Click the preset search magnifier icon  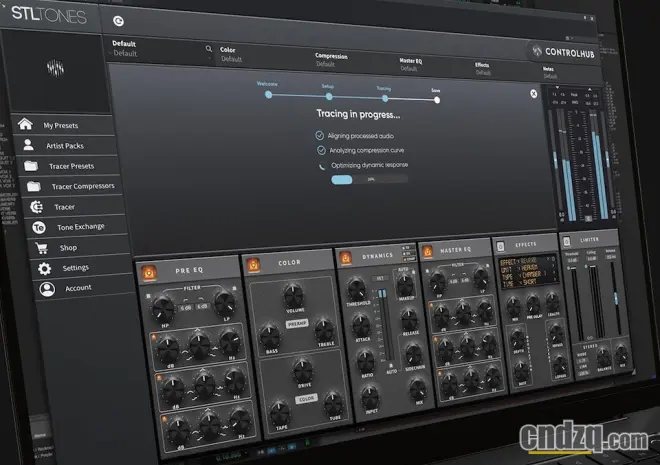[209, 48]
